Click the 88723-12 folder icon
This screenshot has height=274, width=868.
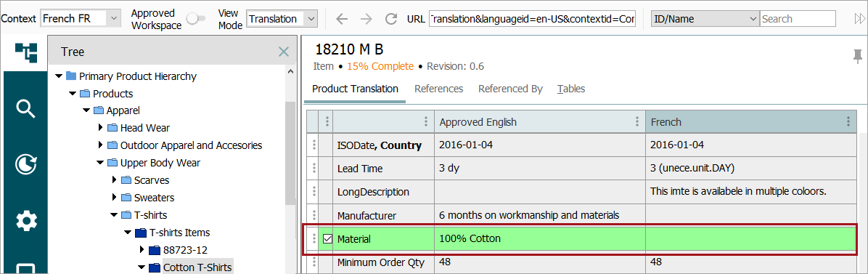[155, 249]
